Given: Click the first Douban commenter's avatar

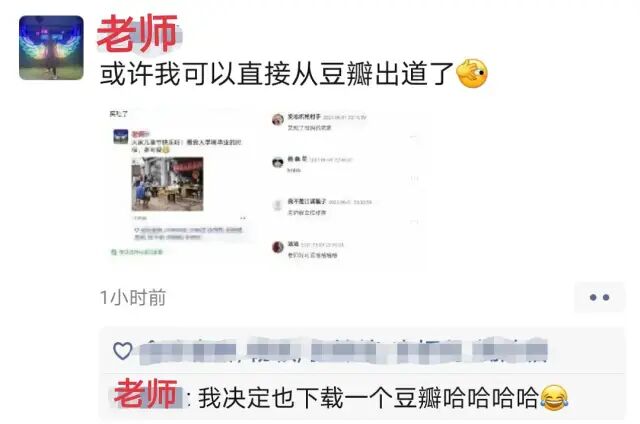Looking at the screenshot, I should pyautogui.click(x=278, y=120).
